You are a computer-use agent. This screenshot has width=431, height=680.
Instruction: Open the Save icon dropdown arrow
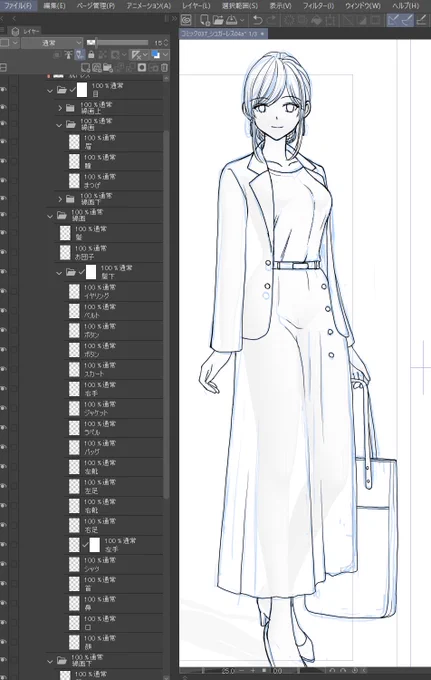pyautogui.click(x=242, y=20)
